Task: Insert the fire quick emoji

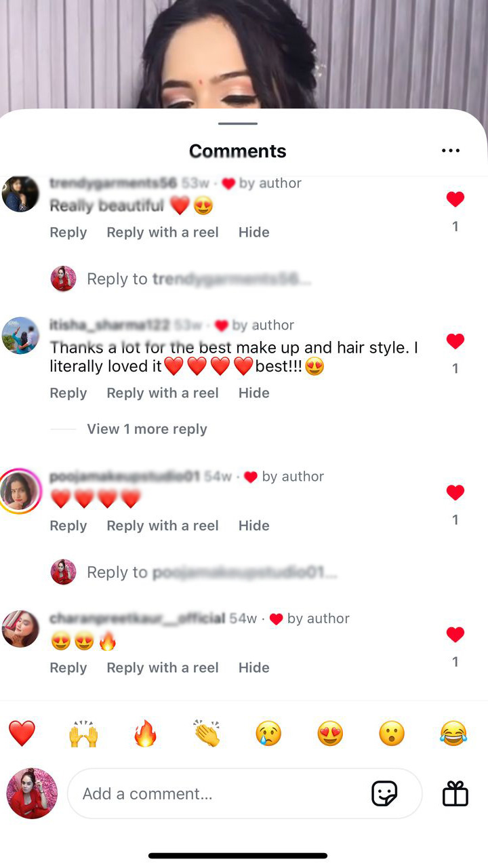Action: (145, 734)
